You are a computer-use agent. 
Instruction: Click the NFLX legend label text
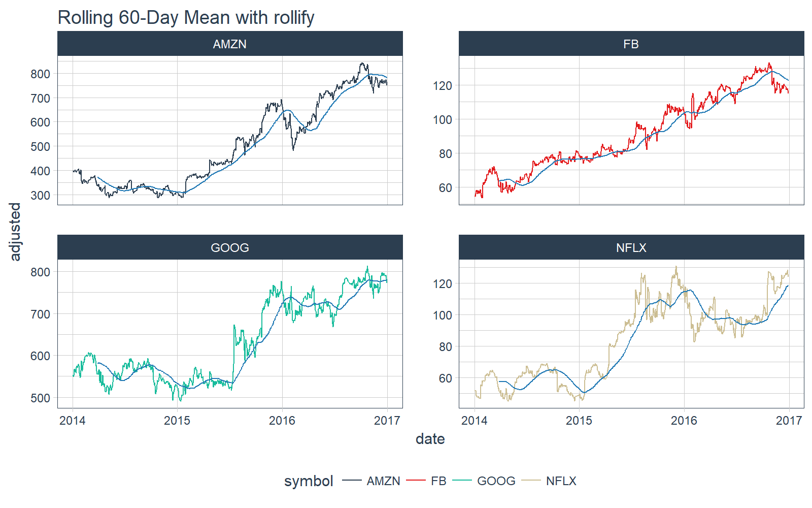[561, 481]
